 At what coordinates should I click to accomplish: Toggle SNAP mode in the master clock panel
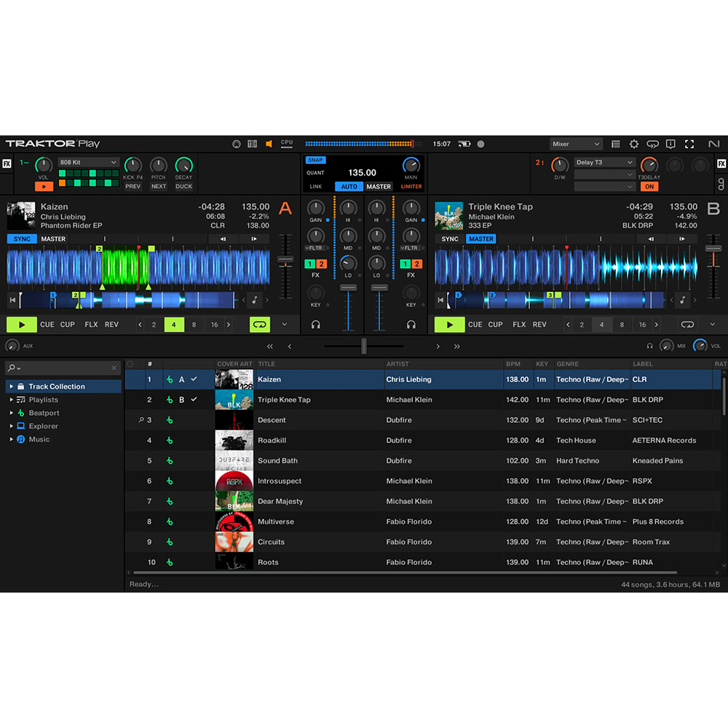click(x=315, y=159)
